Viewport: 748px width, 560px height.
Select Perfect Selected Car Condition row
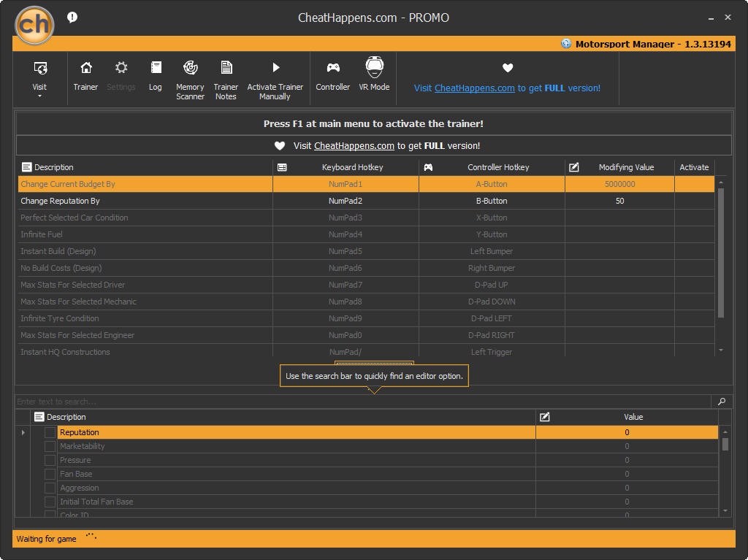point(366,218)
